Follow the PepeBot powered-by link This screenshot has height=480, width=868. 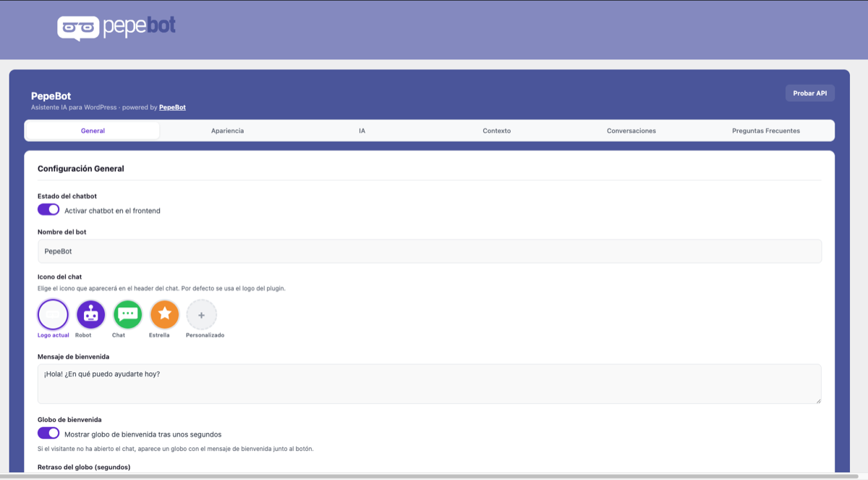point(172,107)
